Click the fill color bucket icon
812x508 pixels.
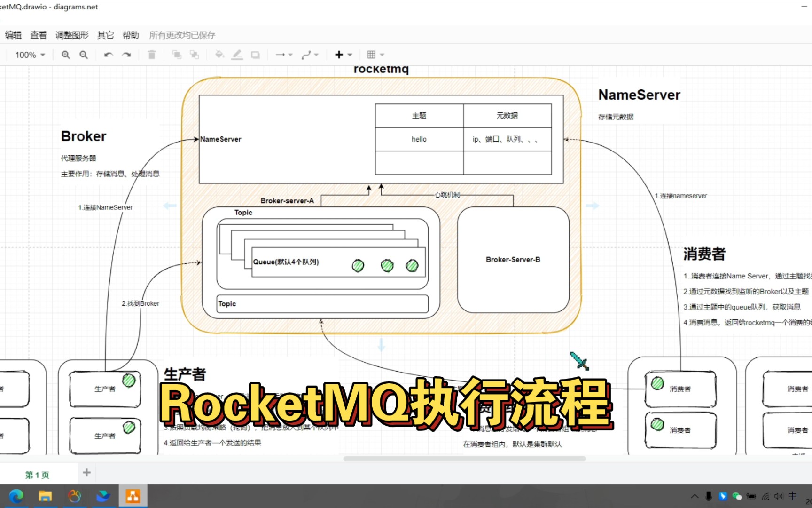(219, 55)
